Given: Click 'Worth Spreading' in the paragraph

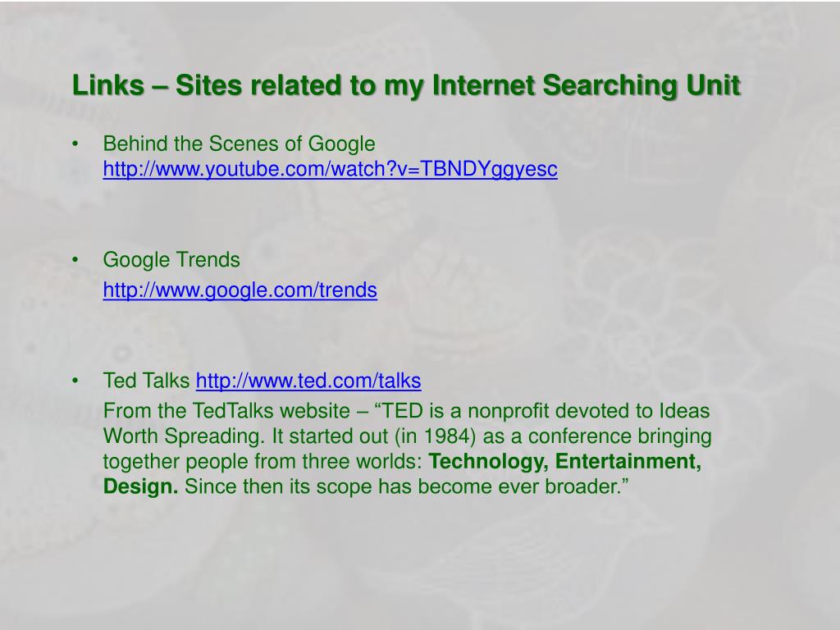Looking at the screenshot, I should (x=184, y=436).
